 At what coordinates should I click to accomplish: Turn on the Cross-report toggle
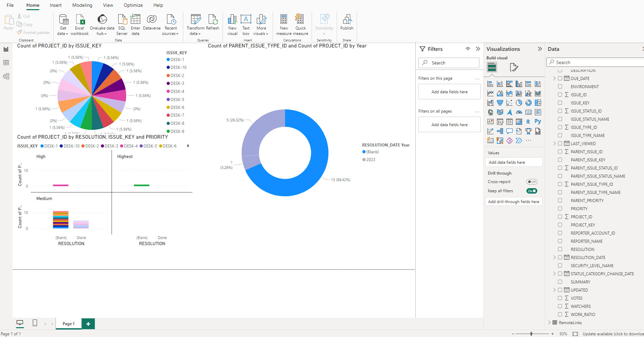[x=532, y=182]
